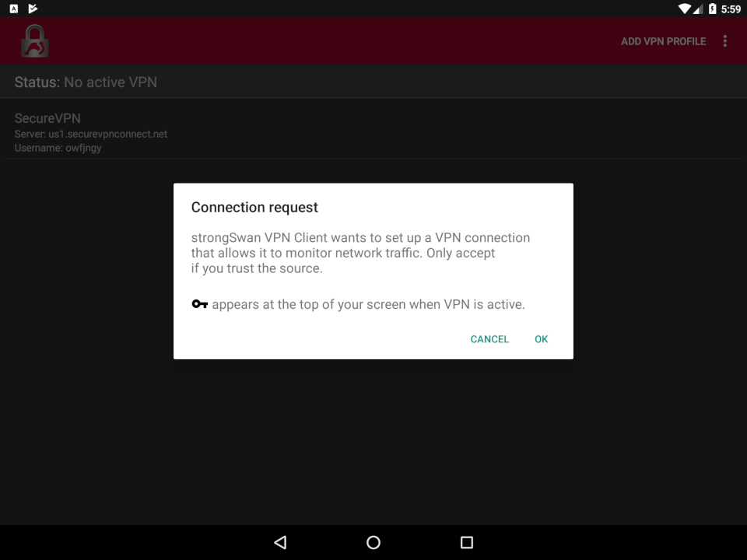This screenshot has width=747, height=560.
Task: Open the three-dot overflow menu
Action: click(725, 41)
